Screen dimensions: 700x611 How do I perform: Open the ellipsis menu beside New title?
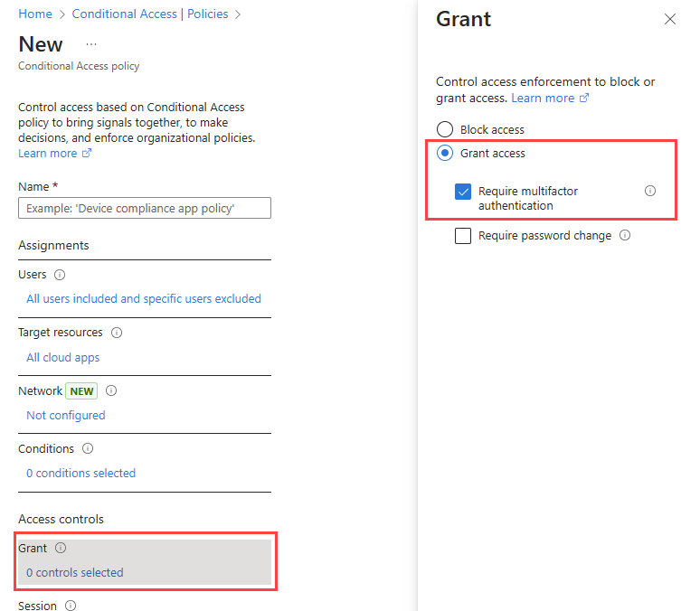pyautogui.click(x=91, y=44)
